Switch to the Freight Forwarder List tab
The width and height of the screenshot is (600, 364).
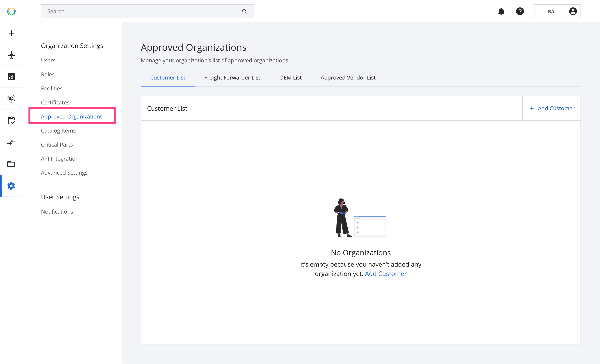coord(232,78)
